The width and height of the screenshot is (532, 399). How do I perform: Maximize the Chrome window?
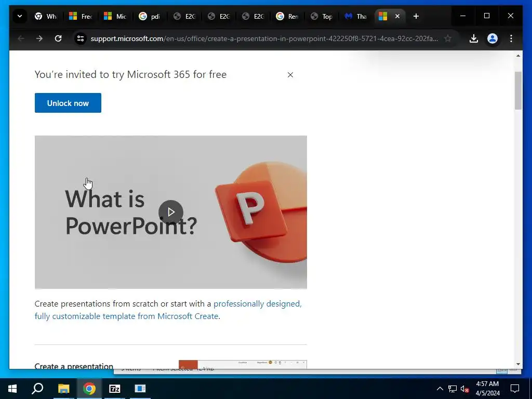(486, 16)
